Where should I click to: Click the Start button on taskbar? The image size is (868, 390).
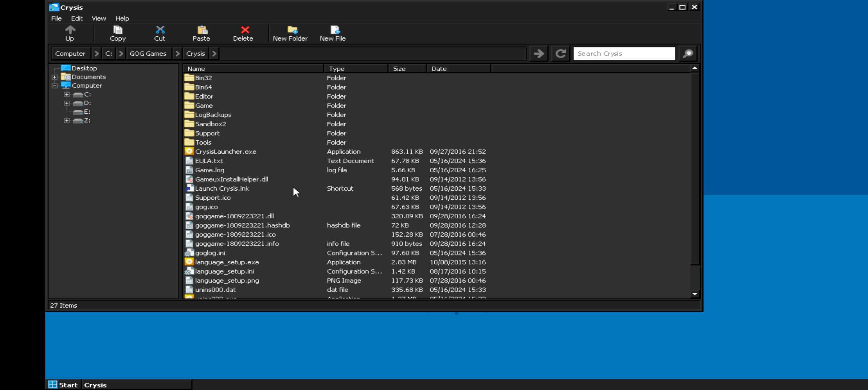click(63, 385)
